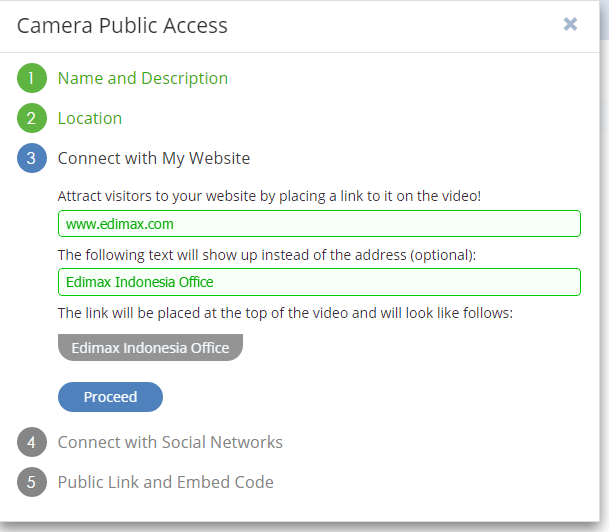Click the gray step 4 circle
This screenshot has height=532, width=609.
pyautogui.click(x=32, y=442)
